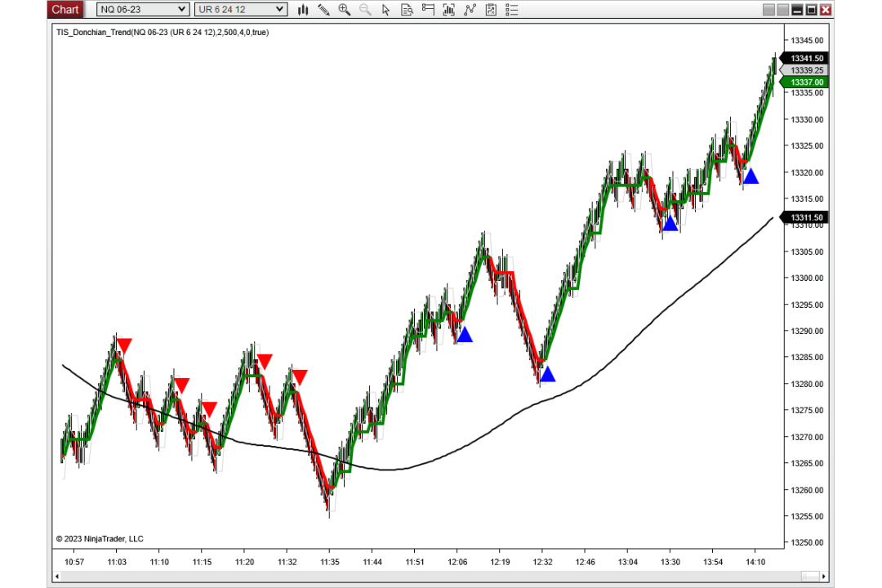
Task: Click the horizontal scrollbar left arrow
Action: 56,577
